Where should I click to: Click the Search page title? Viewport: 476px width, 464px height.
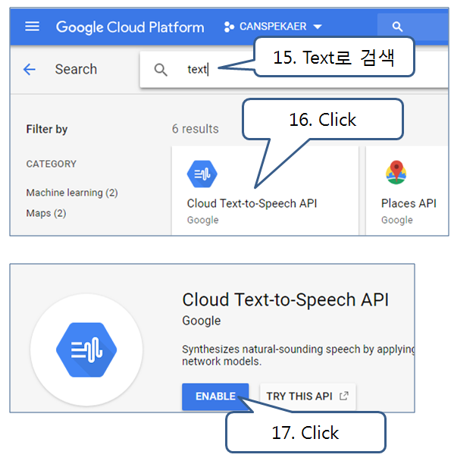pyautogui.click(x=76, y=69)
